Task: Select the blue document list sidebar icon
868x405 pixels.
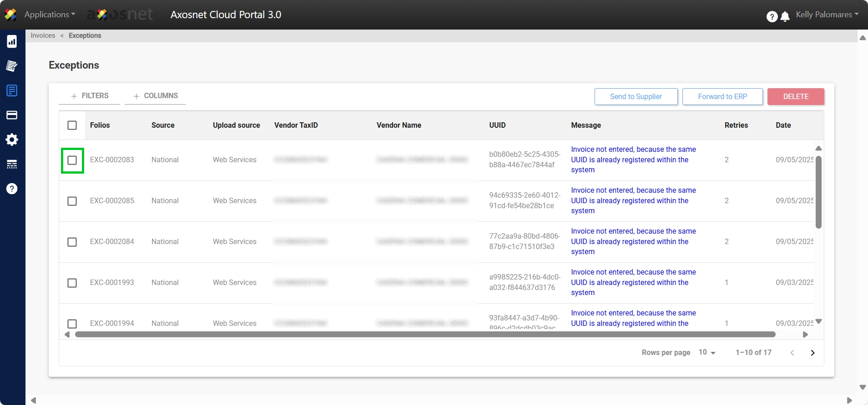Action: (12, 90)
